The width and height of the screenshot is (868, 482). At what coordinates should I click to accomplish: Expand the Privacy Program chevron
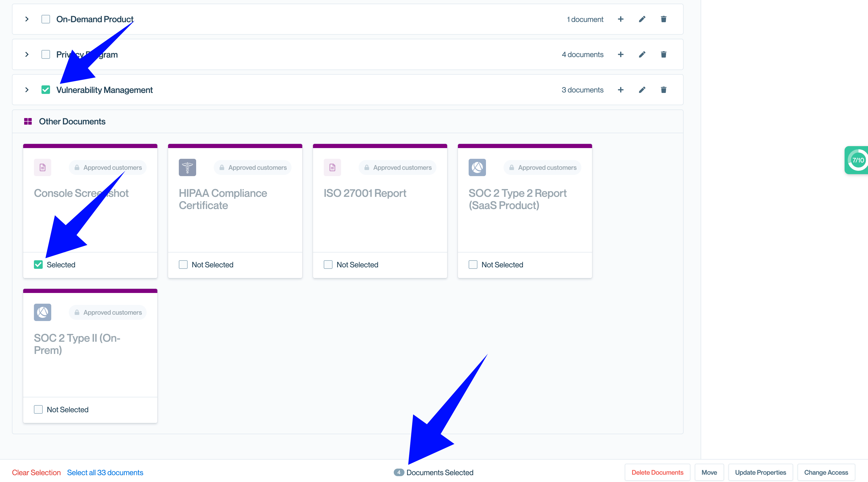[27, 55]
